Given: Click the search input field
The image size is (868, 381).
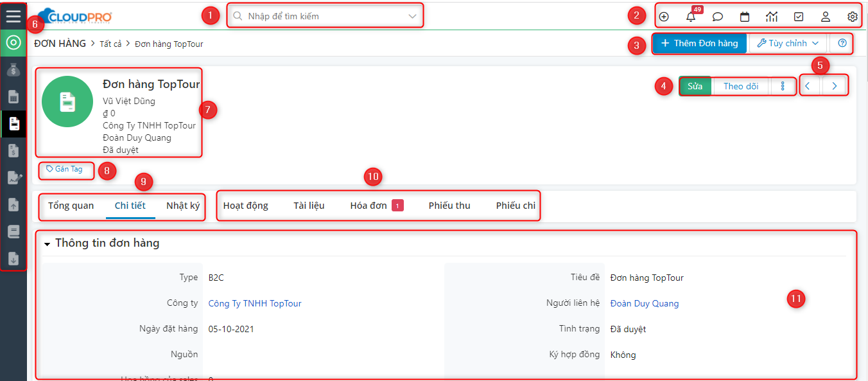Looking at the screenshot, I should point(325,16).
